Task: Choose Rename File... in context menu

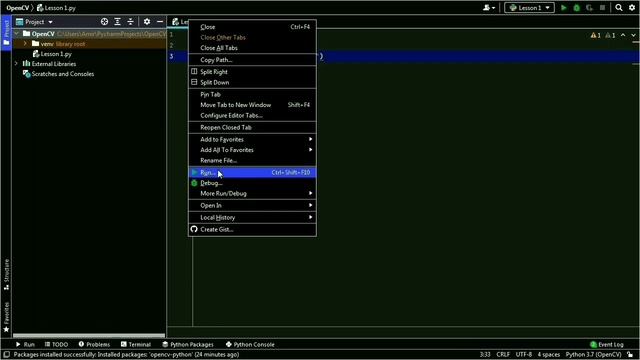Action: click(252, 160)
